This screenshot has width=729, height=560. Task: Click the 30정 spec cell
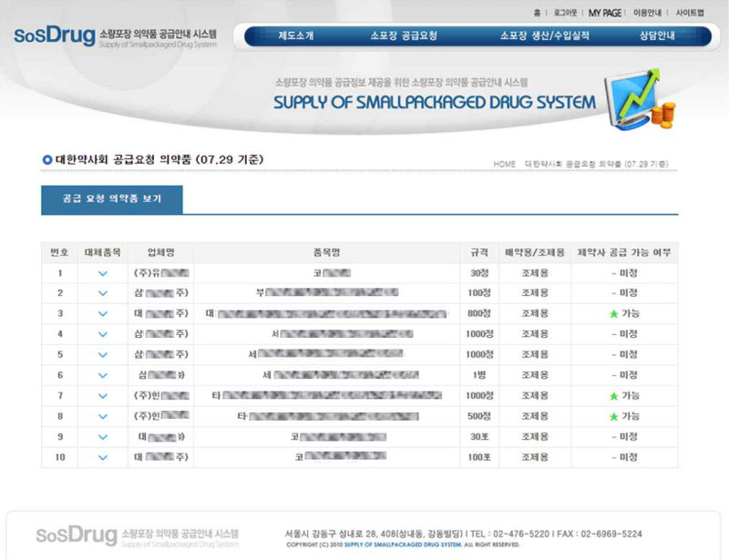(x=479, y=273)
